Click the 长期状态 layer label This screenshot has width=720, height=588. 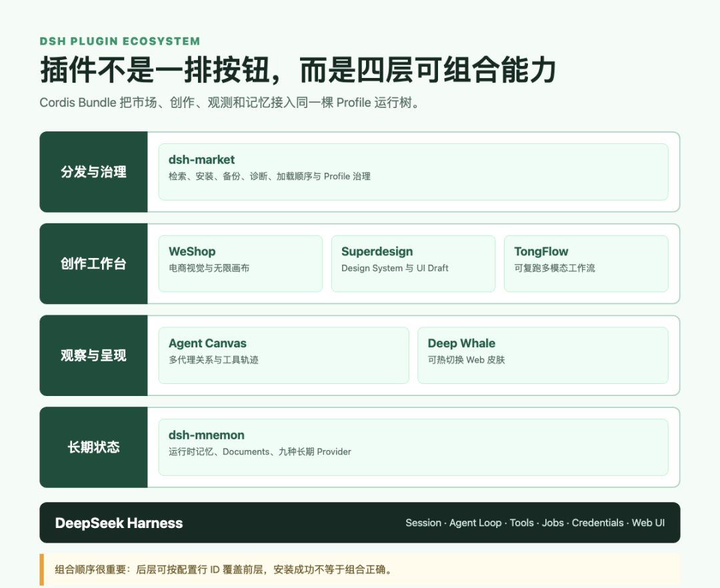94,447
